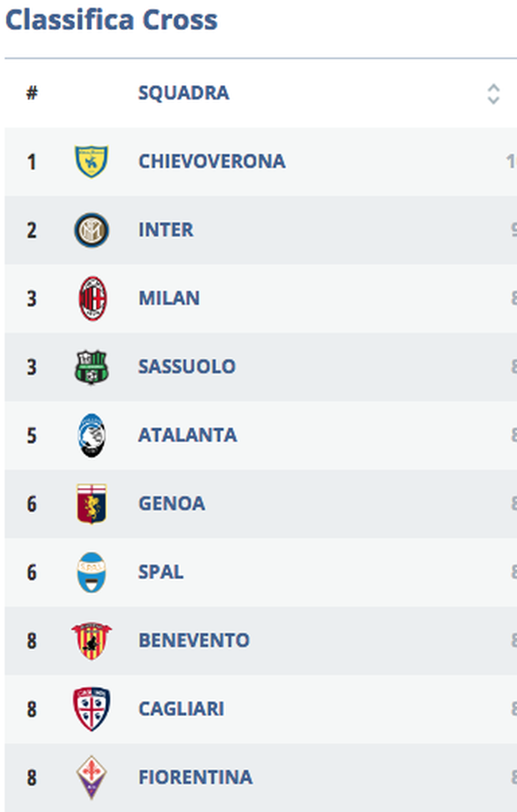Click the SPAL team crest

91,572
